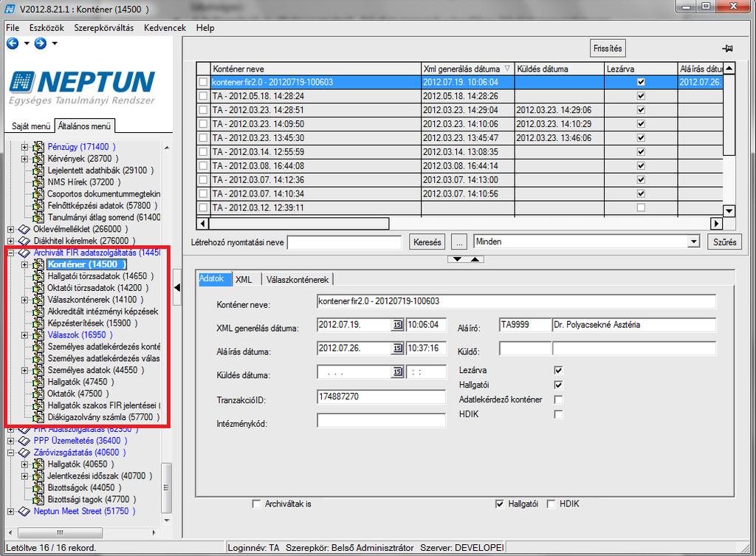Expand the Pénzügy (171400) tree node
The image size is (756, 556).
click(24, 147)
